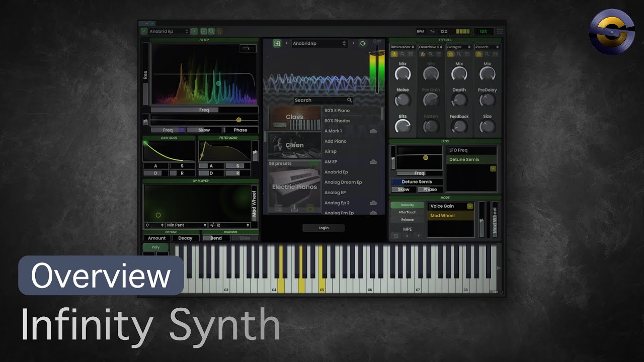Toggle Reverb effect power button

(x=479, y=54)
